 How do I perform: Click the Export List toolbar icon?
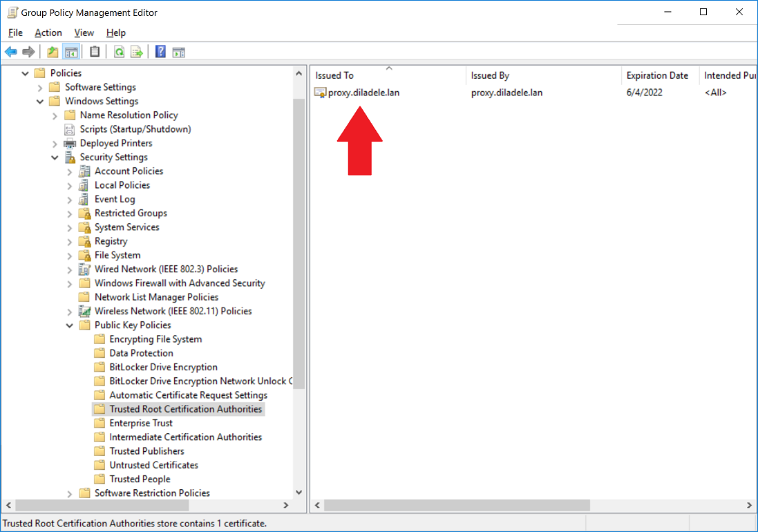(x=137, y=52)
